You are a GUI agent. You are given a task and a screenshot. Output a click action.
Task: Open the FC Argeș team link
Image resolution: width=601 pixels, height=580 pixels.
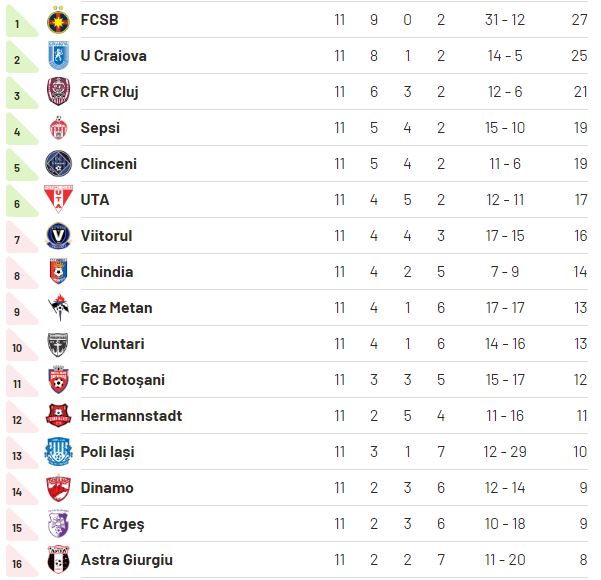tap(112, 524)
